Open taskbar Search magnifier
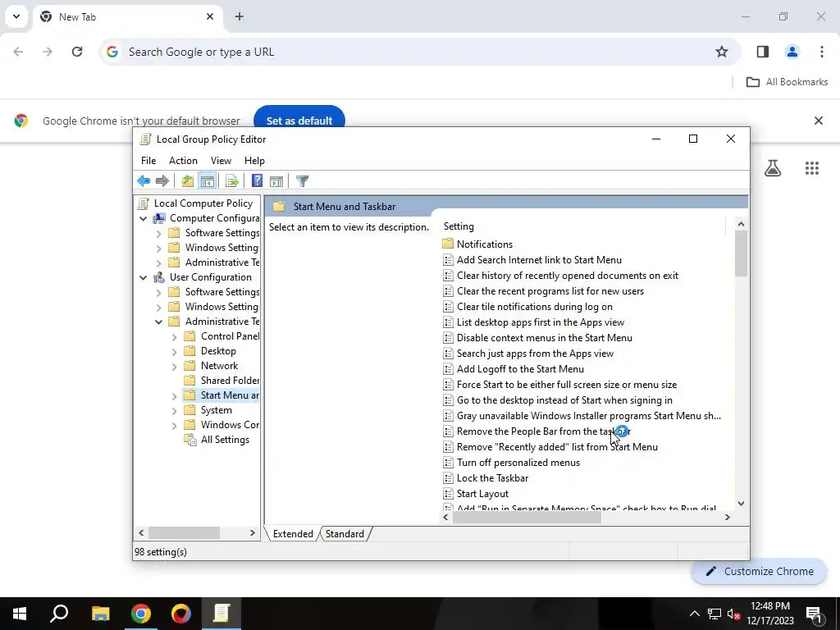The image size is (840, 630). pos(59,614)
